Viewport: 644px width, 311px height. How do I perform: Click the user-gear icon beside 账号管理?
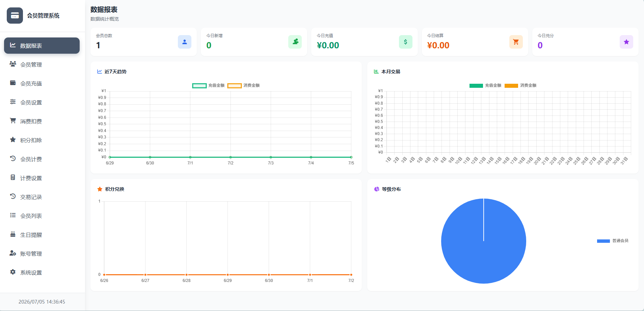(13, 253)
